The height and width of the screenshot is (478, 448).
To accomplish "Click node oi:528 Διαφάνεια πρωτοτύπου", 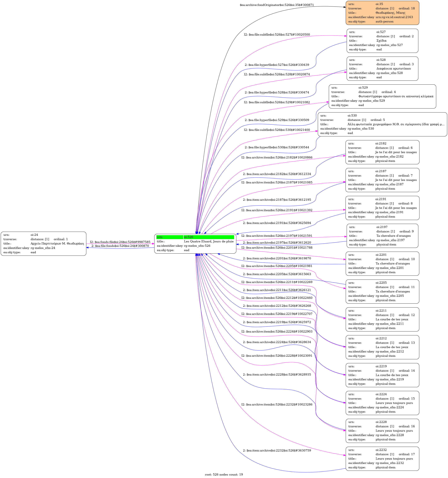I will [382, 68].
